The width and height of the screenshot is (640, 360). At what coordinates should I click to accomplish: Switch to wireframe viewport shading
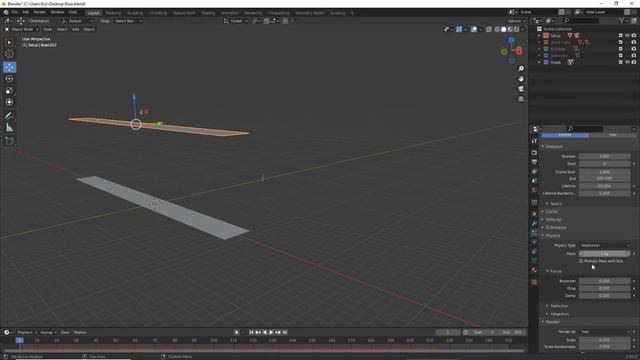(497, 29)
